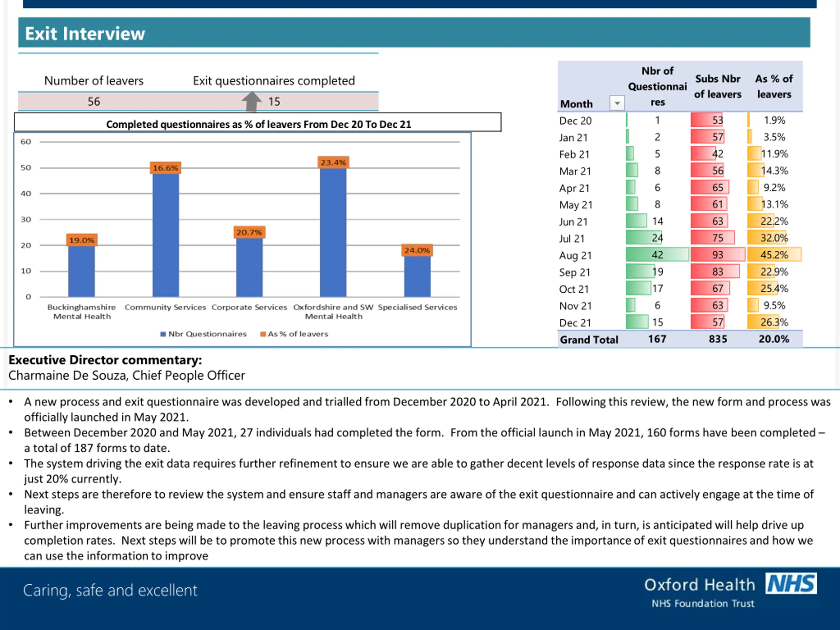The height and width of the screenshot is (630, 840).
Task: Click Charmaine De Souza, Chief People Officer
Action: (x=126, y=375)
